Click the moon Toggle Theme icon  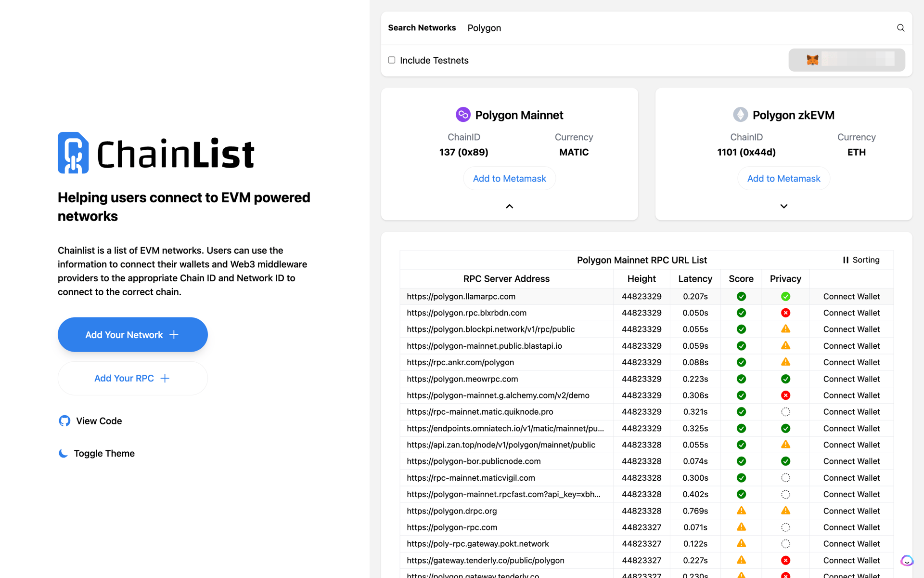click(x=63, y=453)
